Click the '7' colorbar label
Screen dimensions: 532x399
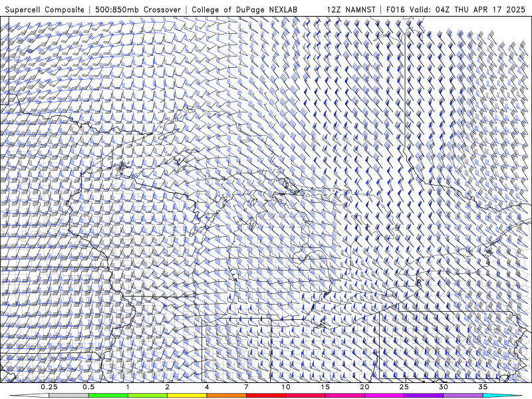pos(246,387)
